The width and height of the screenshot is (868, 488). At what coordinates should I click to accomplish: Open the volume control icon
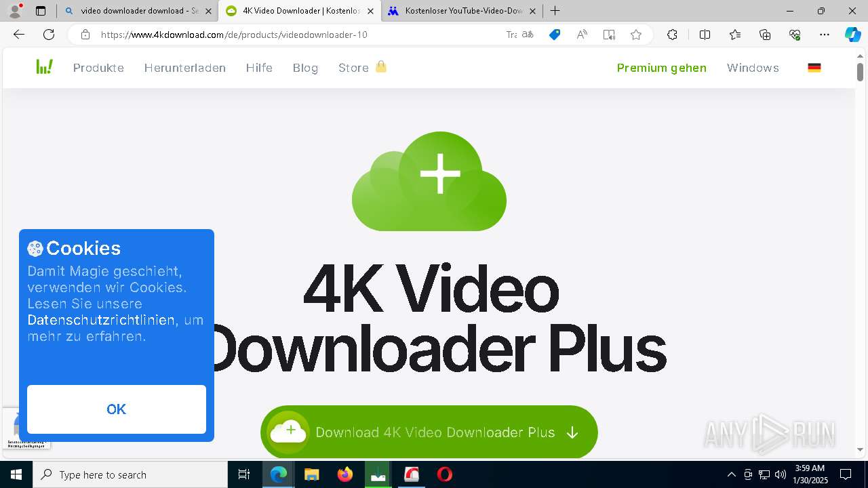[780, 474]
